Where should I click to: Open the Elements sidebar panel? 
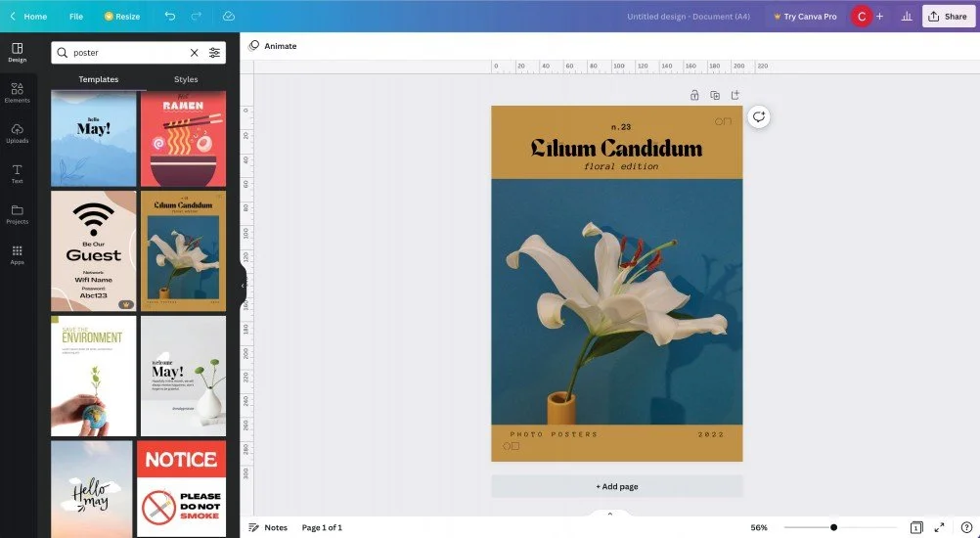17,93
